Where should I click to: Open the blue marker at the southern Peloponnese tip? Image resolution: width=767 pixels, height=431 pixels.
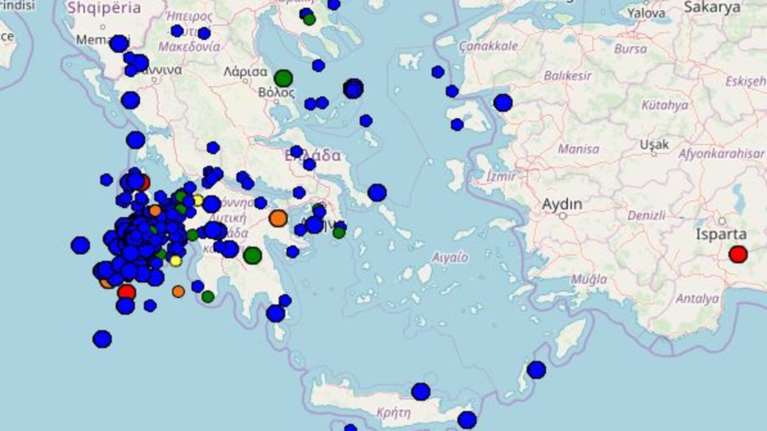coord(275,313)
